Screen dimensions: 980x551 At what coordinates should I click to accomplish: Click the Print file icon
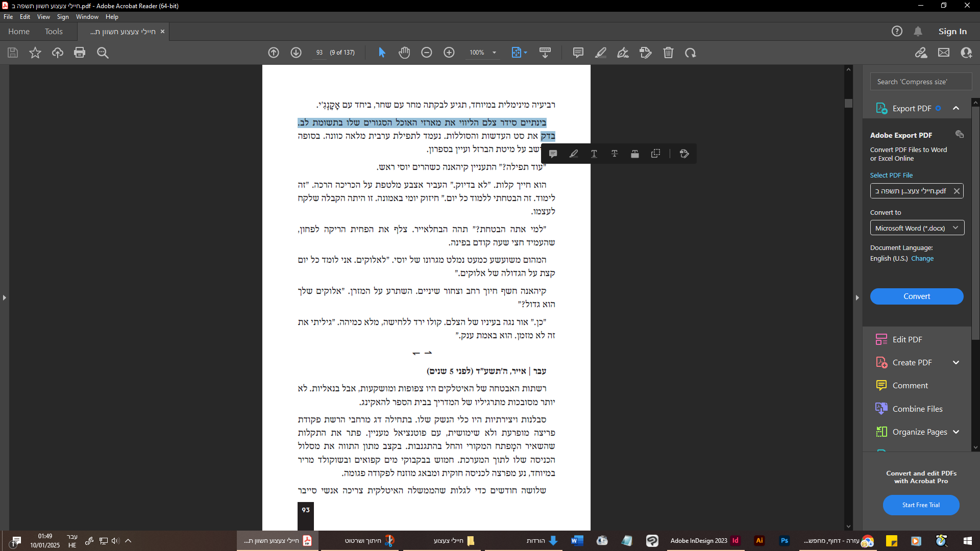coord(80,53)
